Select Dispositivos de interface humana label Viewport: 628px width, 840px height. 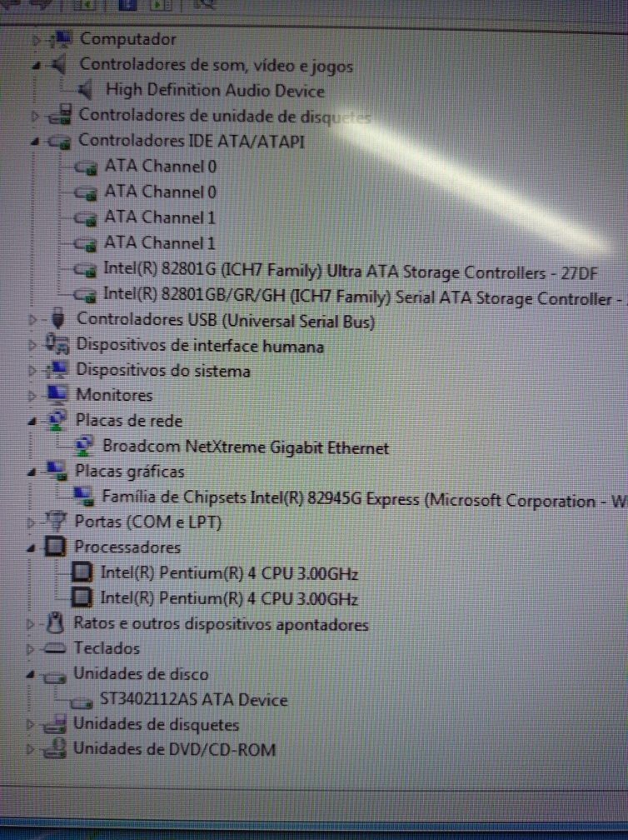click(x=200, y=346)
